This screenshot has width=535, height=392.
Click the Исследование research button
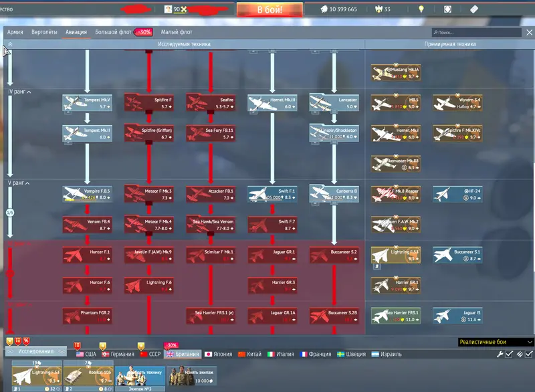[x=36, y=352]
